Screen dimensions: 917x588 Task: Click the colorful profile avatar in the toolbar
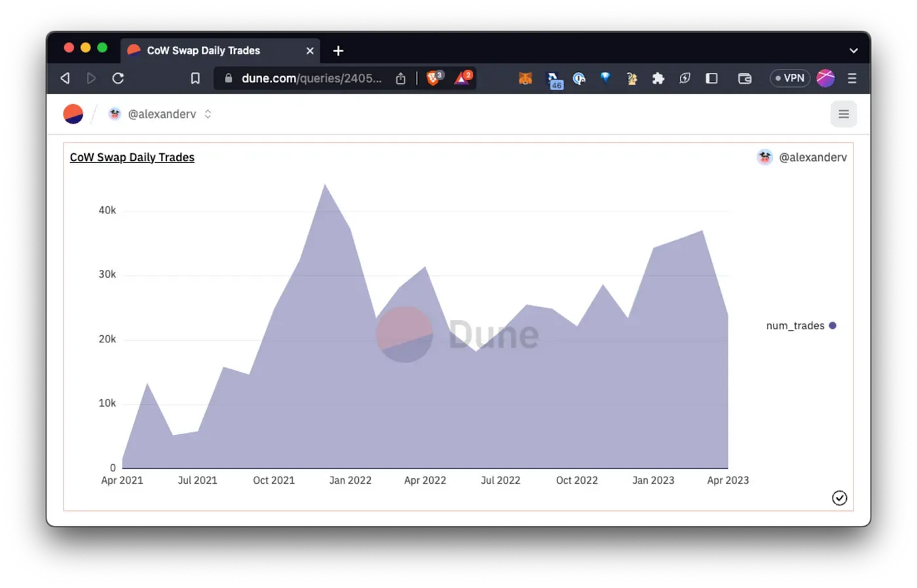825,78
